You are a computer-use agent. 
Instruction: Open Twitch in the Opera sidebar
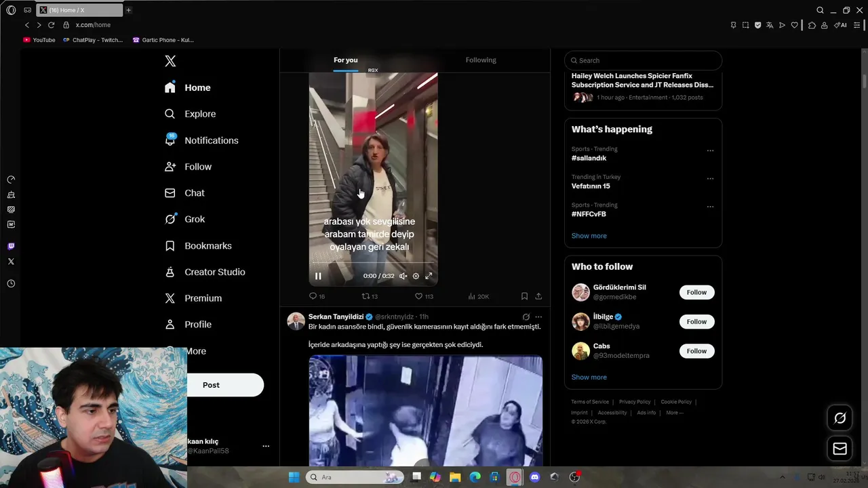pyautogui.click(x=11, y=246)
